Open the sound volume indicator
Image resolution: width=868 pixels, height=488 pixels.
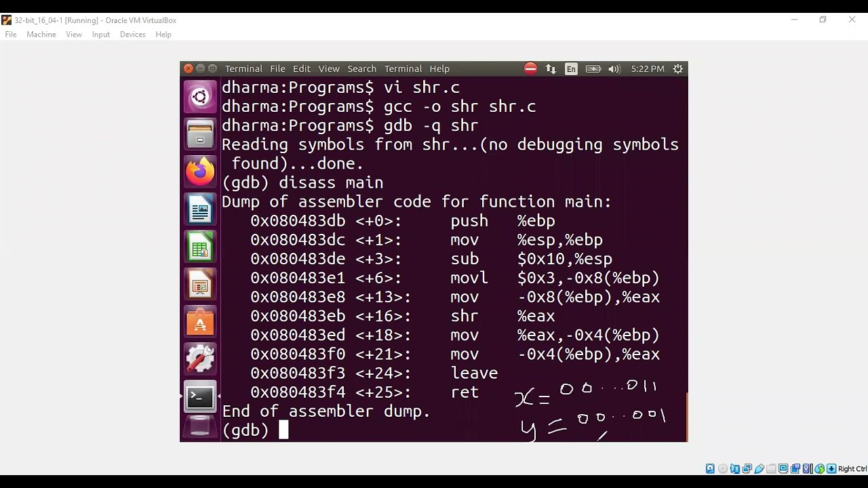tap(614, 68)
